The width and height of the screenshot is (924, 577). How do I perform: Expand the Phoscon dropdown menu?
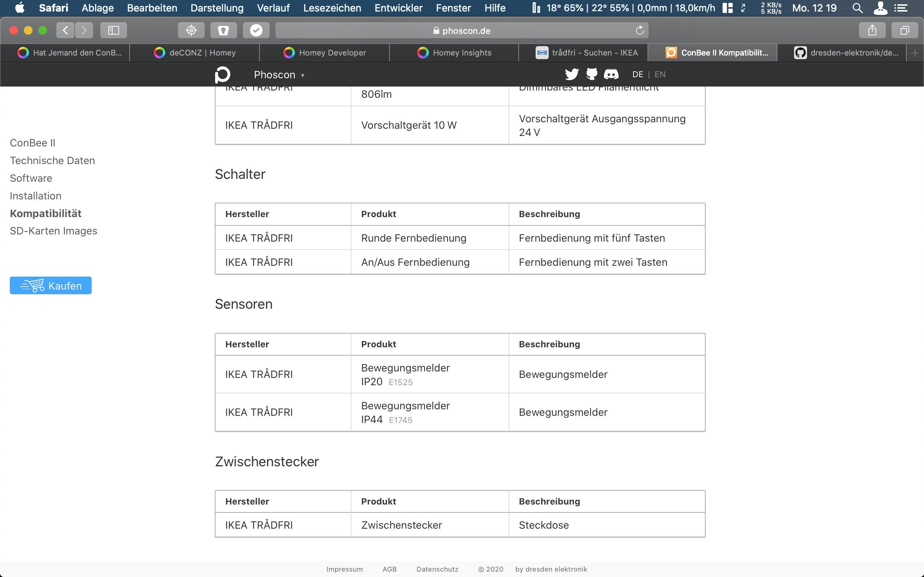click(x=279, y=75)
